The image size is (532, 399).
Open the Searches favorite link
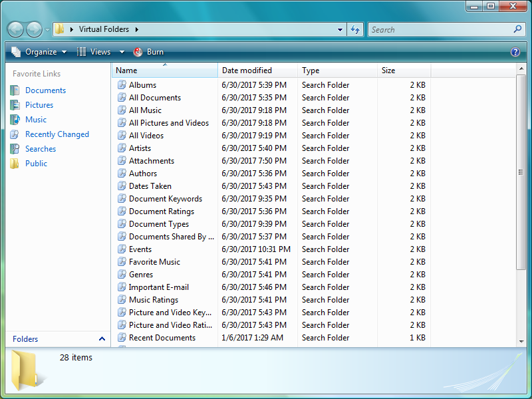point(41,148)
